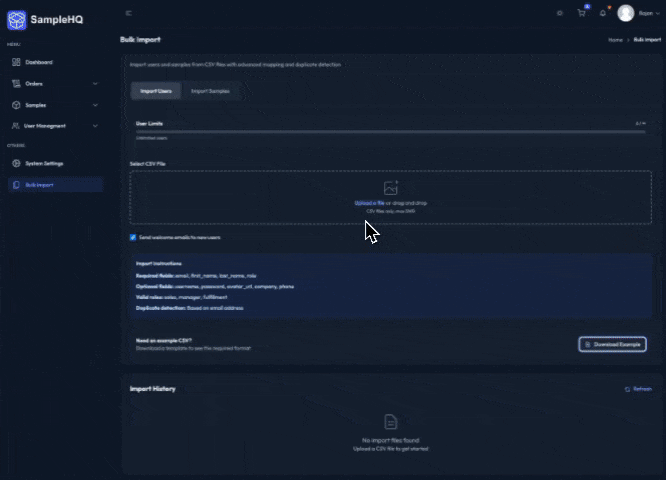Switch to the Import Samples tab
The width and height of the screenshot is (666, 480).
point(210,91)
